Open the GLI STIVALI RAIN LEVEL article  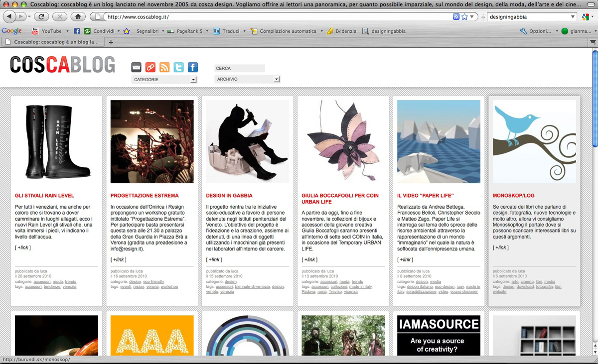tap(45, 196)
